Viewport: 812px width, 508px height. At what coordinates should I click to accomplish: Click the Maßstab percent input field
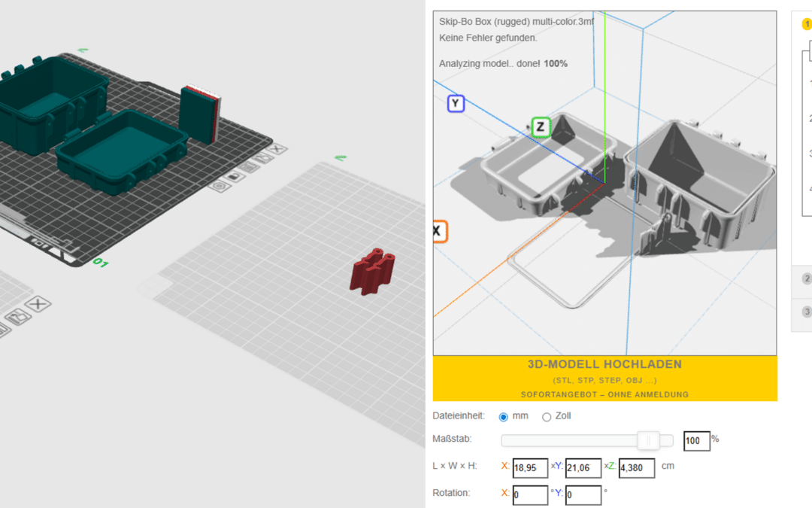click(696, 440)
